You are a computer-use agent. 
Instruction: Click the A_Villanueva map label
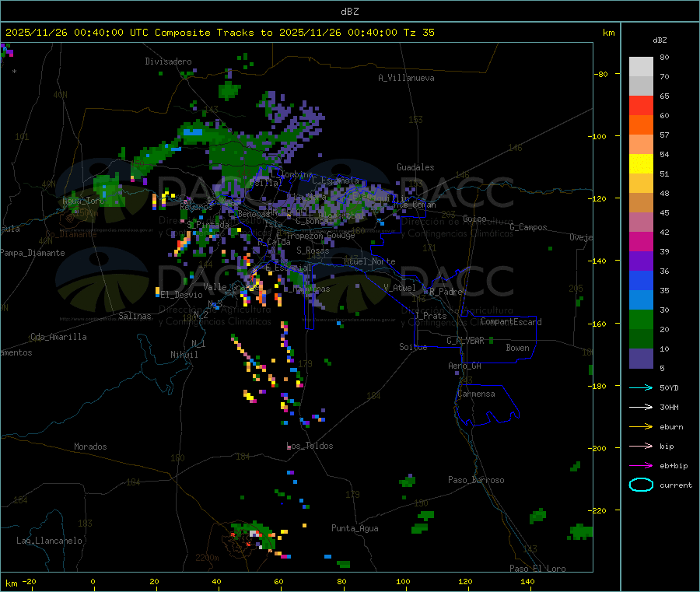tap(406, 78)
